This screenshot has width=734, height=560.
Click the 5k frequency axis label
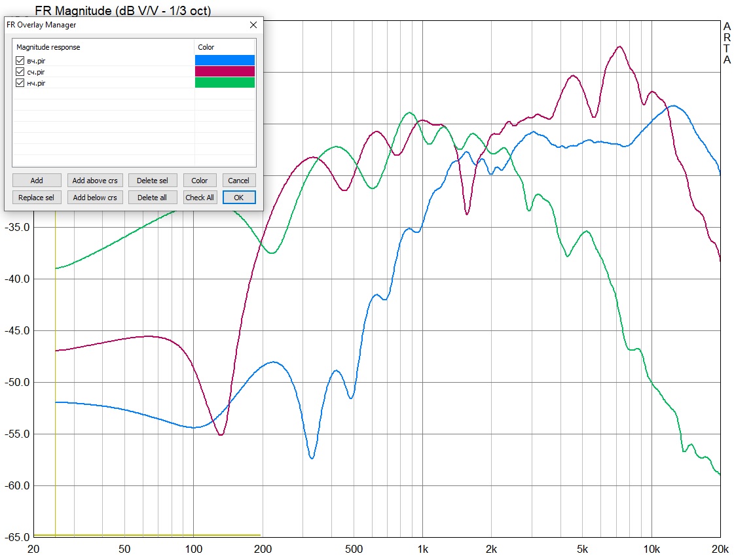[582, 550]
